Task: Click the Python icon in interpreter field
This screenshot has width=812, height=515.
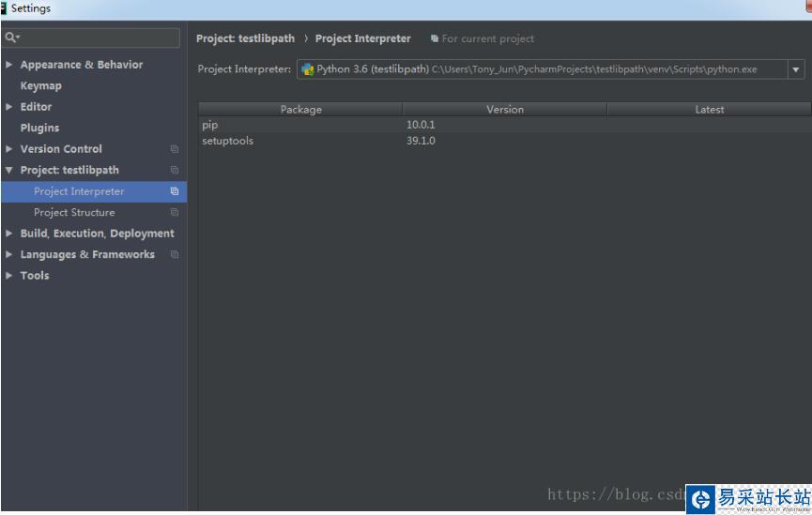Action: tap(308, 69)
